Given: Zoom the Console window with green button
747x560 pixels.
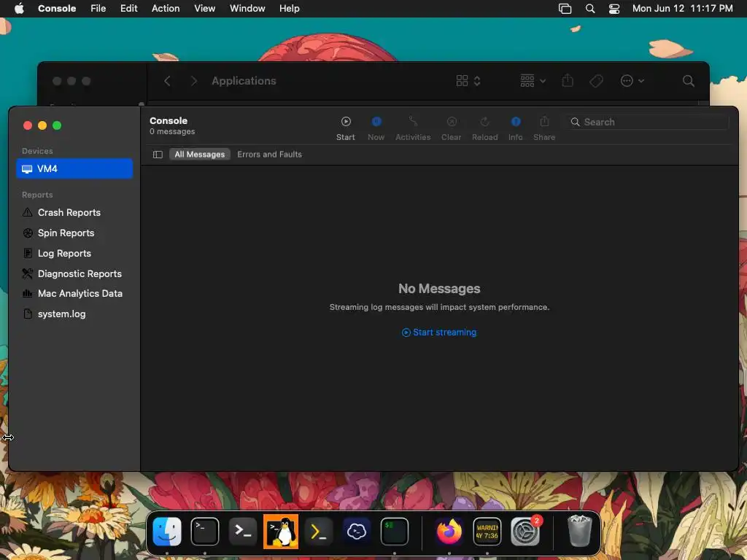Looking at the screenshot, I should tap(57, 125).
